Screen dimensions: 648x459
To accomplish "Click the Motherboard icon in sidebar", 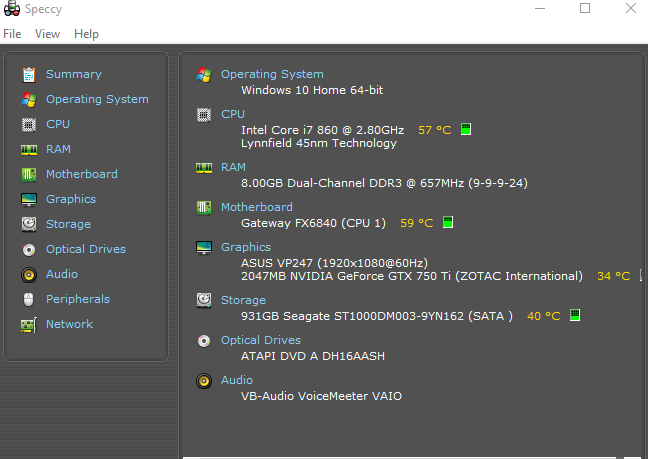I will tap(29, 174).
